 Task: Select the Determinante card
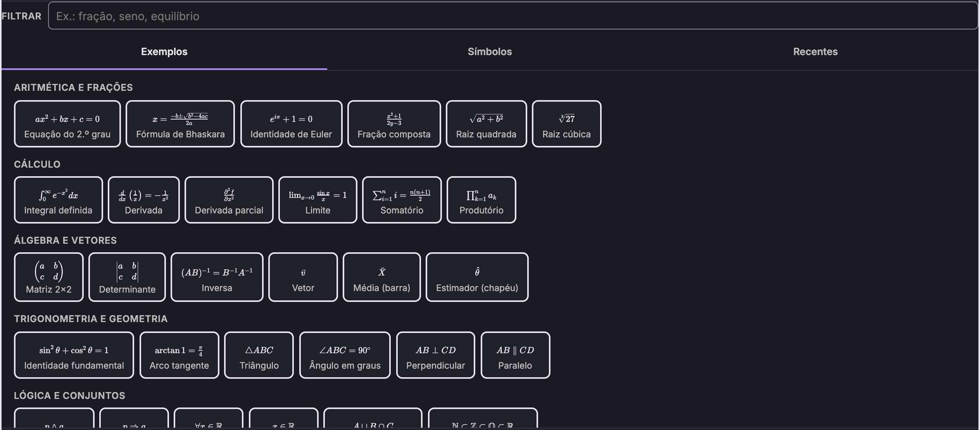pyautogui.click(x=127, y=277)
